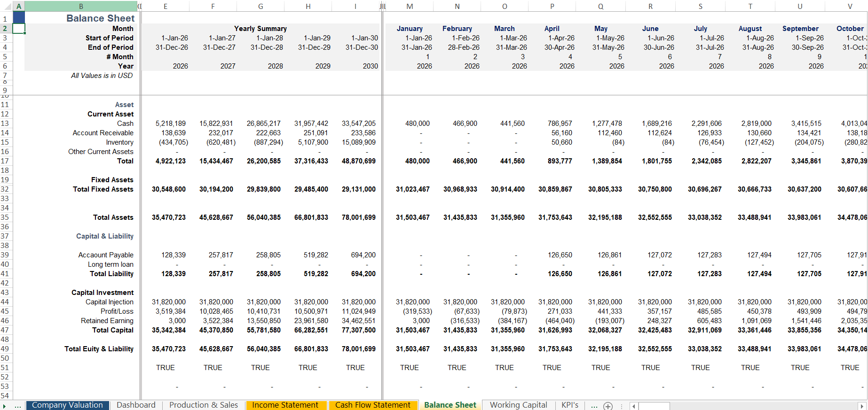868x410 pixels.
Task: Show more sheets via ellipsis after KPI's
Action: [x=594, y=406]
